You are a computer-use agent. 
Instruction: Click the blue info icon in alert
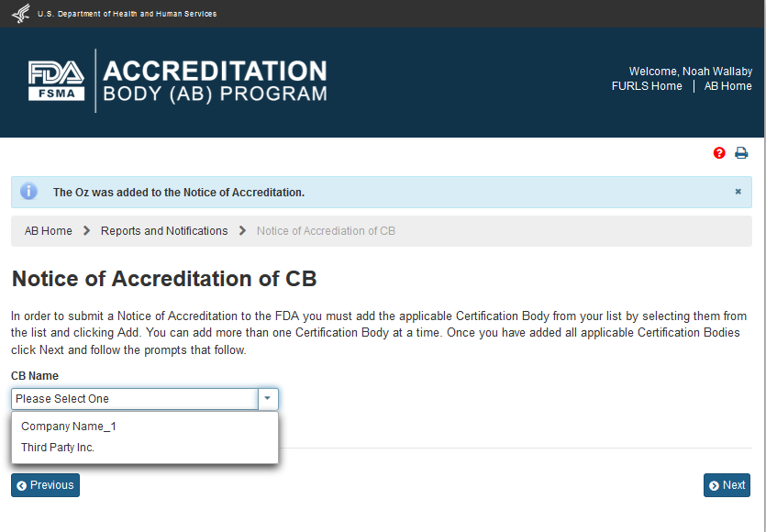click(x=29, y=192)
